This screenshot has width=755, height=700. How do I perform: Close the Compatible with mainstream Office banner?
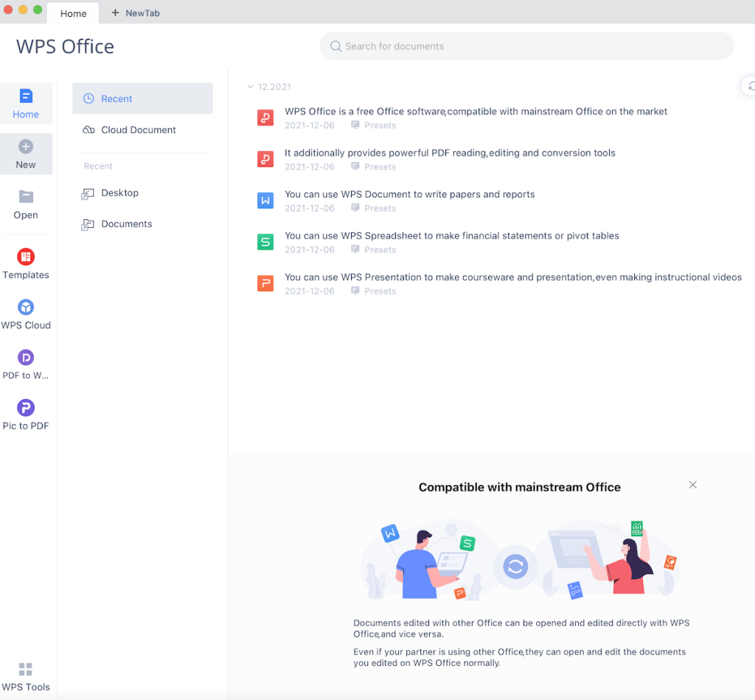click(x=692, y=485)
